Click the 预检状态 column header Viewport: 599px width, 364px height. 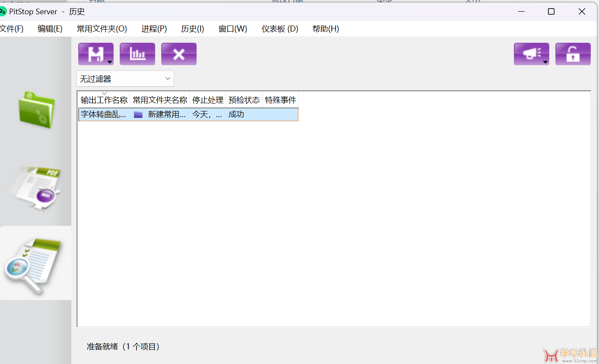(x=244, y=100)
